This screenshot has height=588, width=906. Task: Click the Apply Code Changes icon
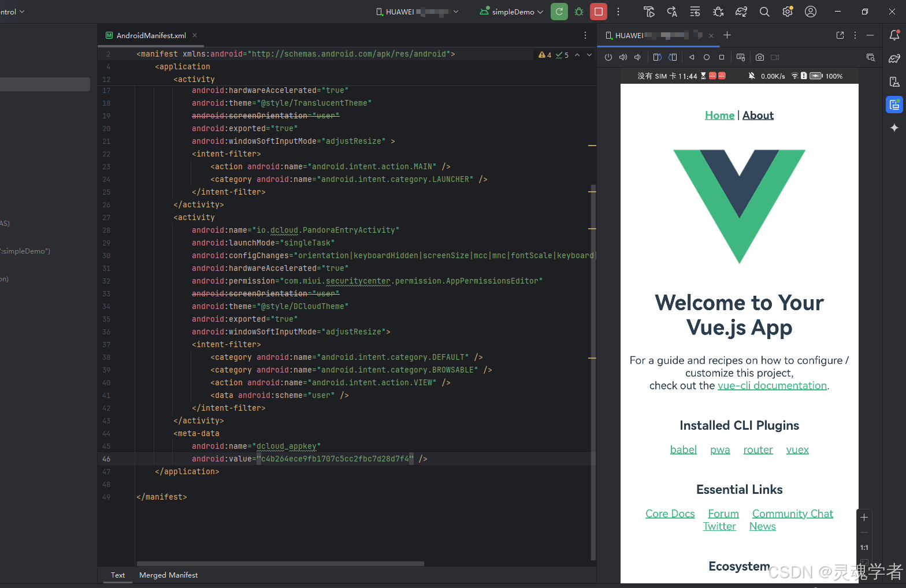695,12
